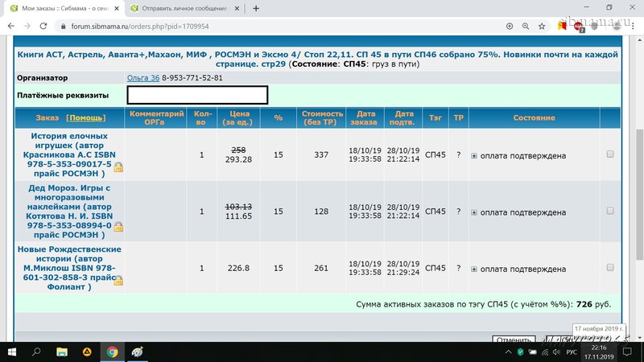Open File Explorer from taskbar
The height and width of the screenshot is (362, 644).
click(x=62, y=352)
